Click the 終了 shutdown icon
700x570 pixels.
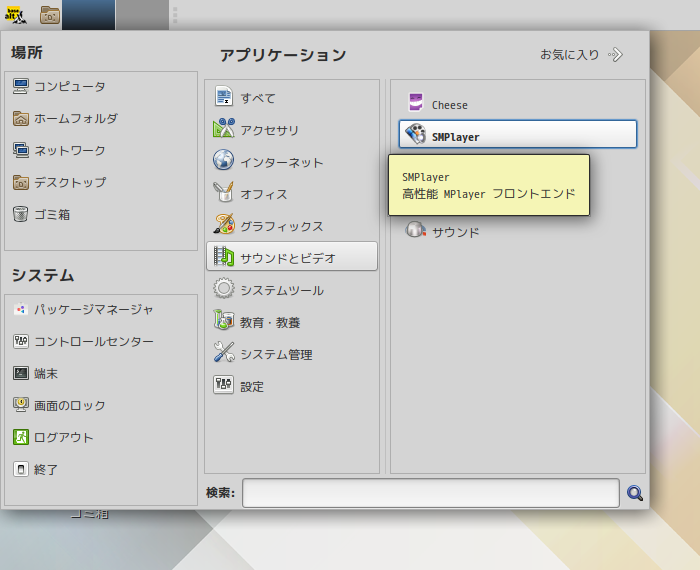[21, 469]
